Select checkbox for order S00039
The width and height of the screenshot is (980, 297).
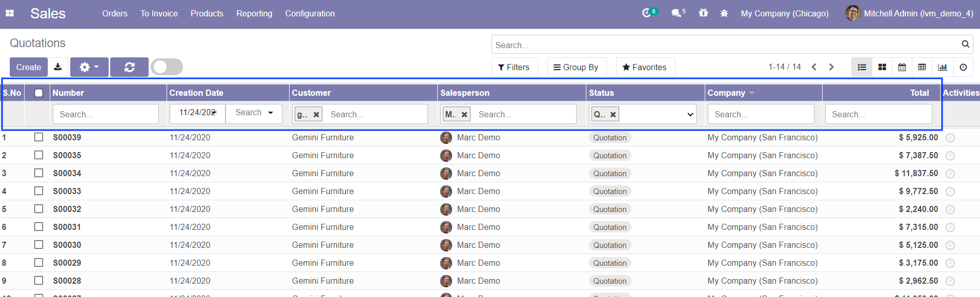tap(38, 137)
